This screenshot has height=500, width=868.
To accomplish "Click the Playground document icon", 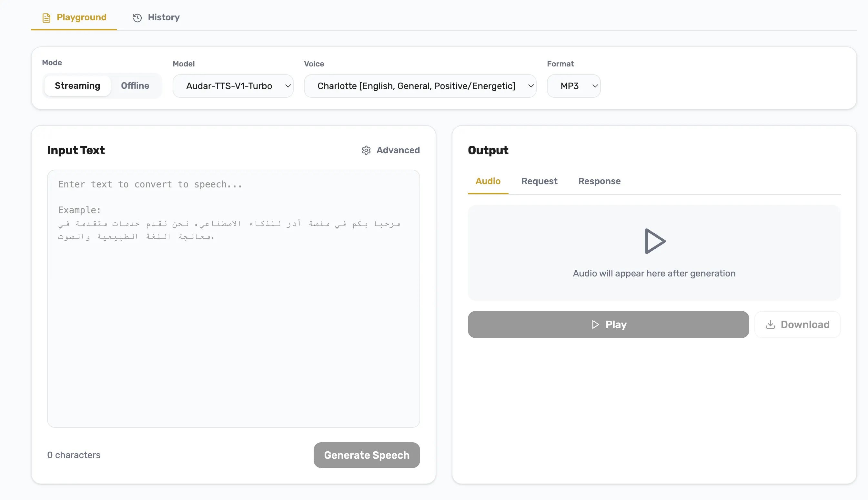I will [x=46, y=18].
